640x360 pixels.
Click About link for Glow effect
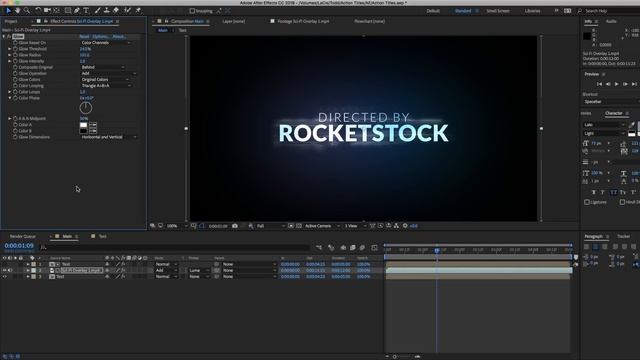pyautogui.click(x=119, y=37)
